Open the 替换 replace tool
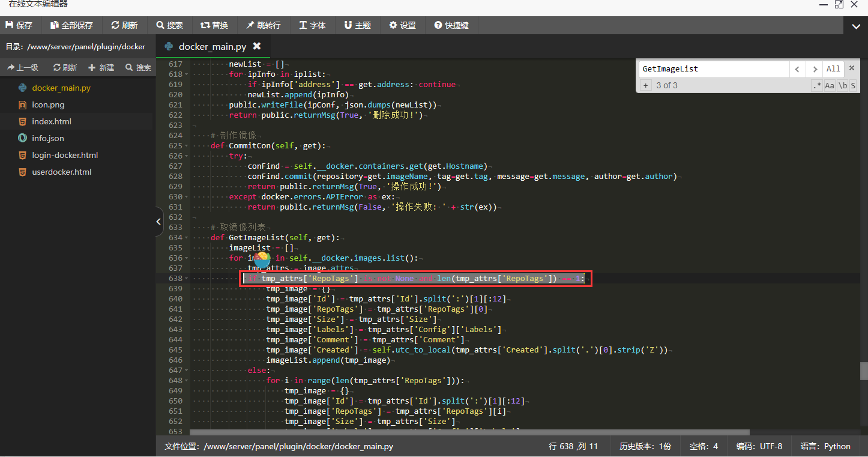Image resolution: width=868 pixels, height=457 pixels. coord(214,25)
